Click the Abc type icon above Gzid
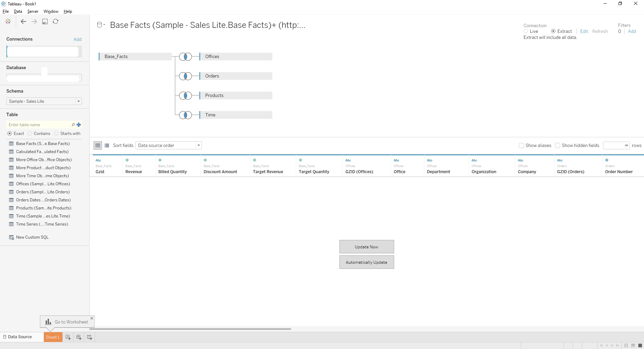644x349 pixels. pos(98,160)
